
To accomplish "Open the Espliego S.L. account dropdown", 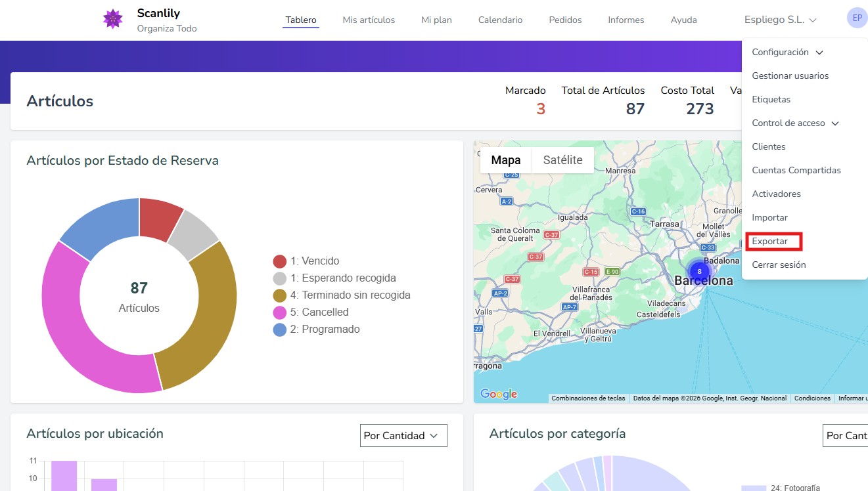I will coord(780,20).
